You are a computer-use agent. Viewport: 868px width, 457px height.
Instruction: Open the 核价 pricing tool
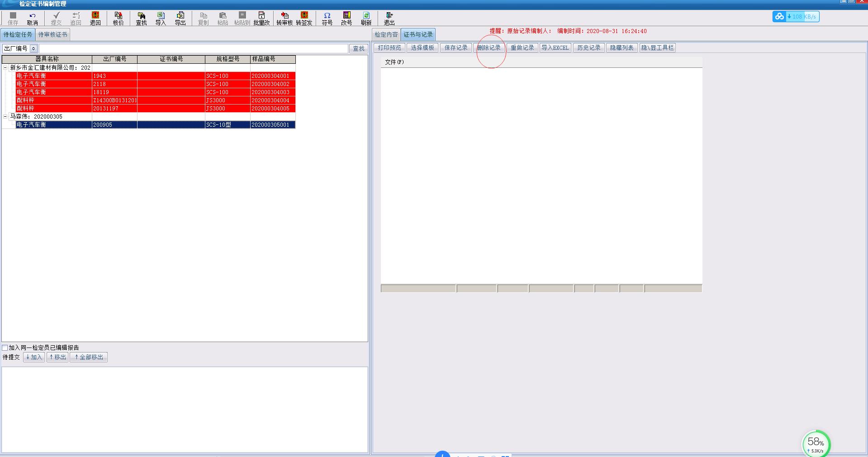pyautogui.click(x=118, y=19)
